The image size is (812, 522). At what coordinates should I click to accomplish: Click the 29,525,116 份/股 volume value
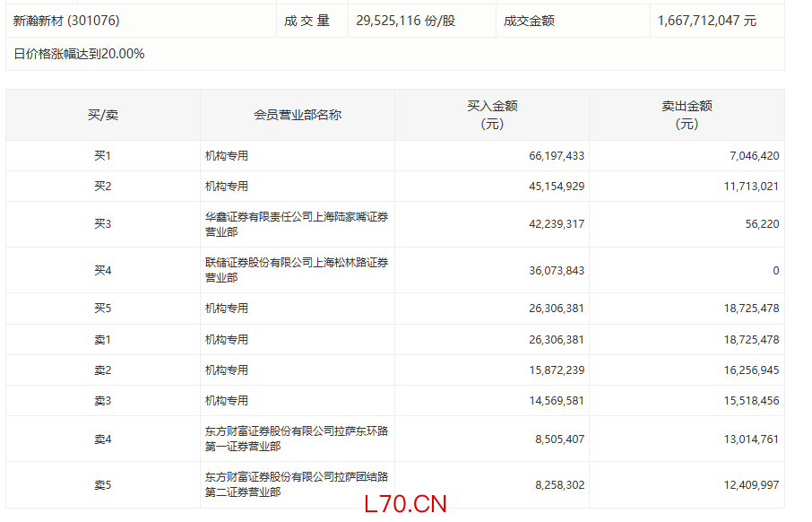pyautogui.click(x=405, y=21)
